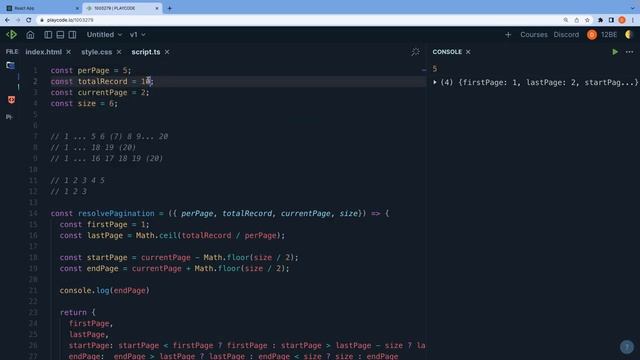Open the Courses link
The height and width of the screenshot is (360, 640).
click(x=533, y=35)
